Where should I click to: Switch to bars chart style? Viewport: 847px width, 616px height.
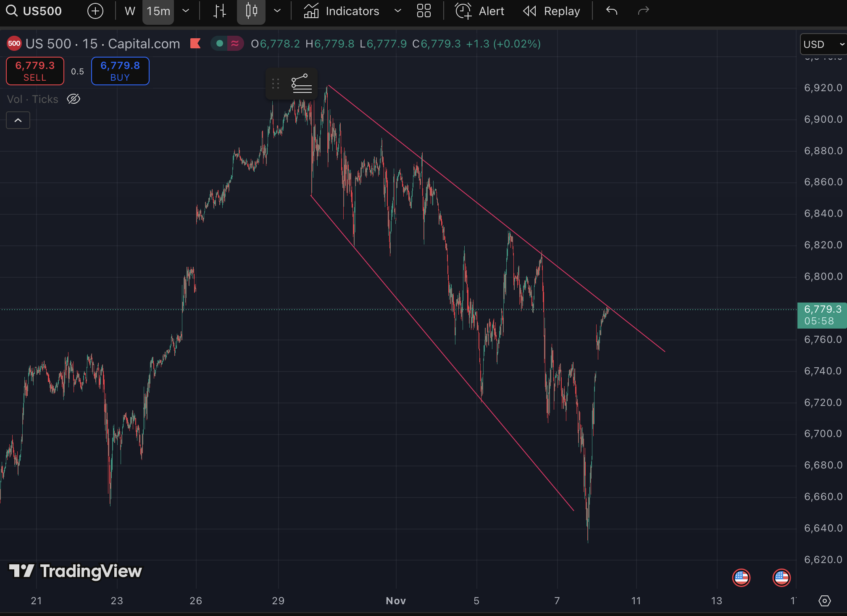(219, 11)
